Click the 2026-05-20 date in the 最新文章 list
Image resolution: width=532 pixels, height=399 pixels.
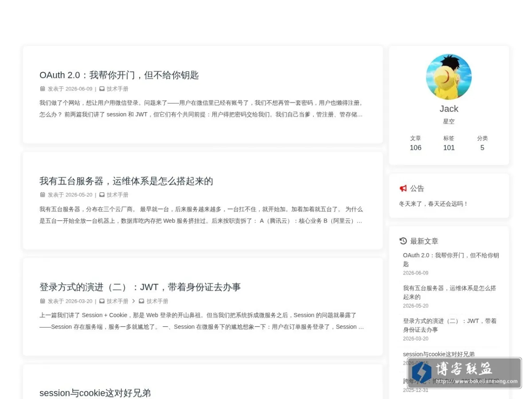[x=415, y=306]
